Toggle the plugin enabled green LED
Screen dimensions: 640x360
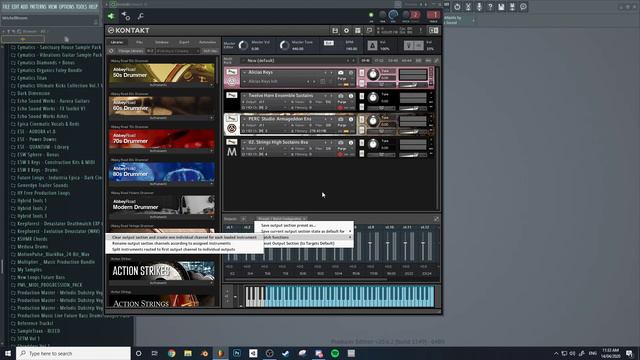(371, 15)
